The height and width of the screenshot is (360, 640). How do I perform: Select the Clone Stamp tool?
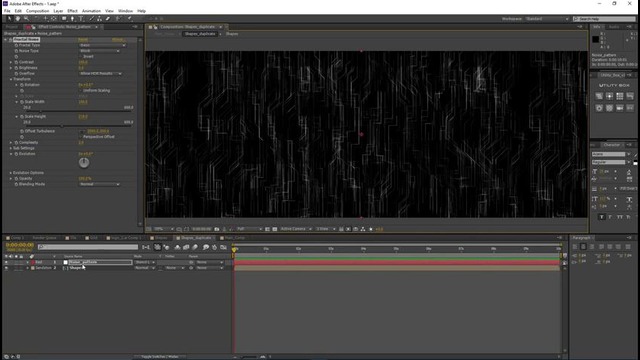pos(99,19)
